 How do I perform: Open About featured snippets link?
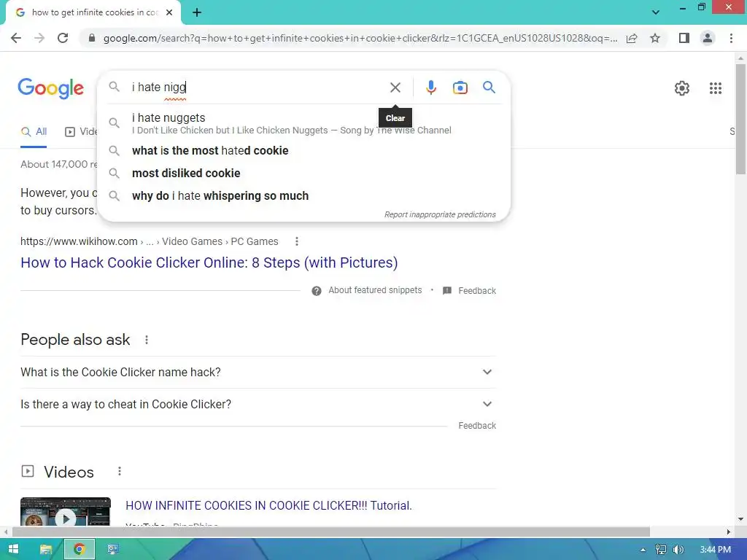click(375, 290)
